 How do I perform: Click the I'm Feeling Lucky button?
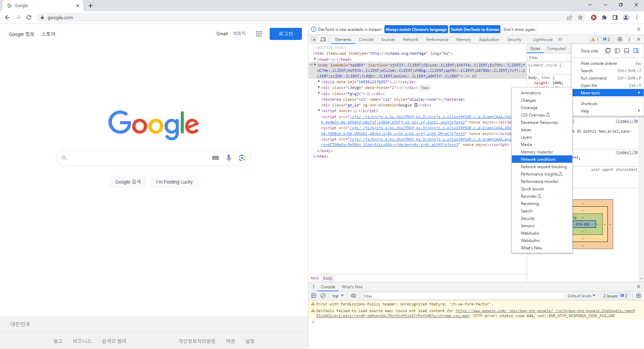click(x=174, y=182)
